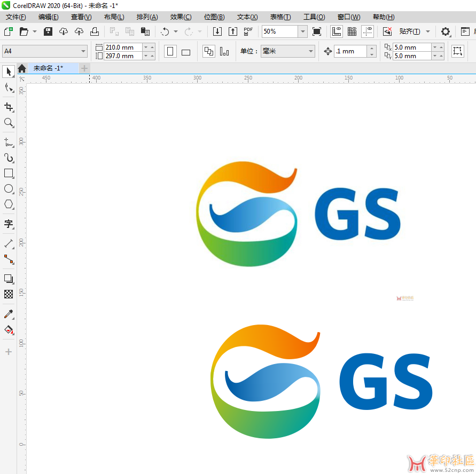Open the 文本(X) Text menu
The image size is (476, 474).
[247, 17]
